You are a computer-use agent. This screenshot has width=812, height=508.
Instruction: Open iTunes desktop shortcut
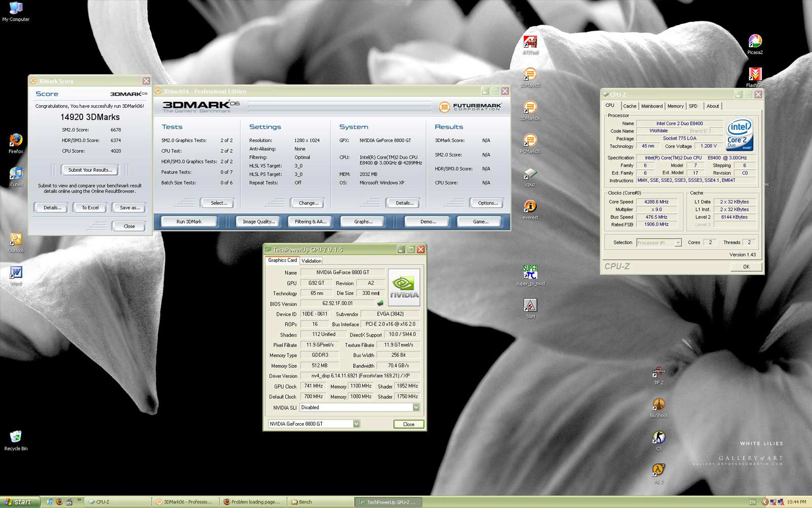(x=16, y=177)
